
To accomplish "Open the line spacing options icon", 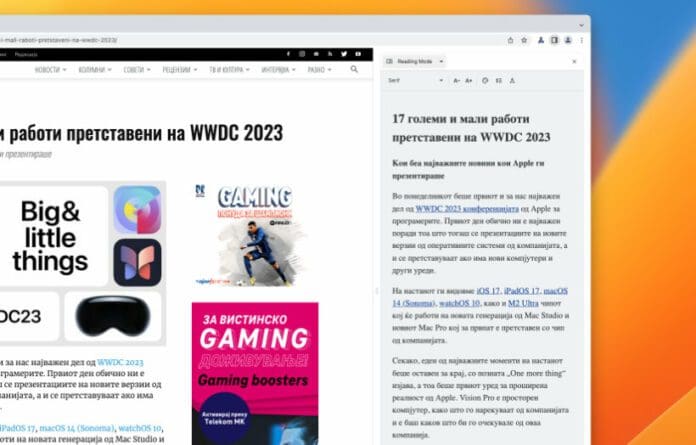I will [499, 80].
